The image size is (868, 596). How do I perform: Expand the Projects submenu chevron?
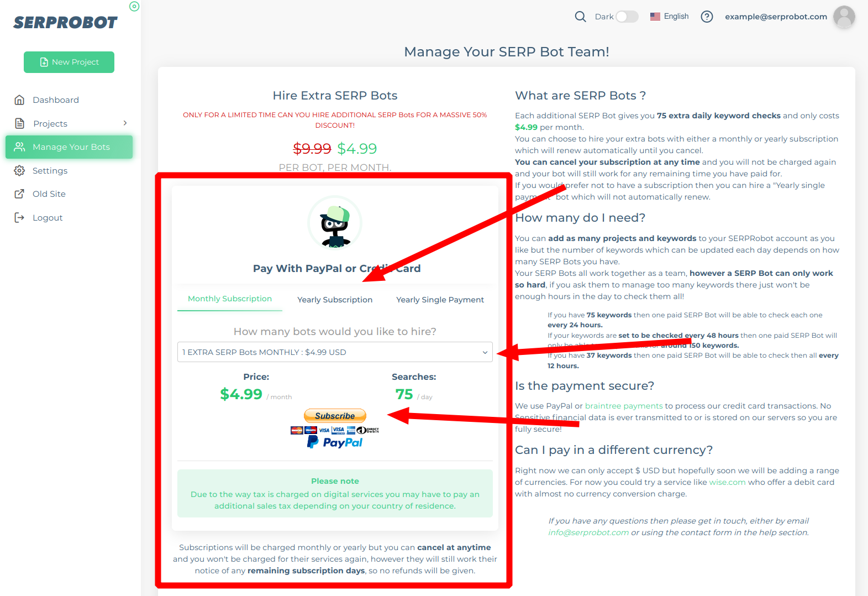click(x=125, y=123)
